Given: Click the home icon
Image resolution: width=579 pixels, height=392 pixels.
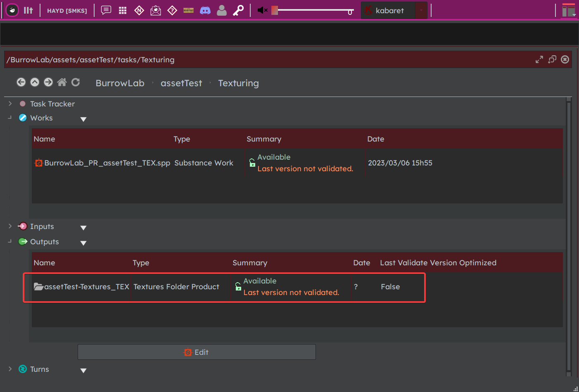Looking at the screenshot, I should [x=62, y=82].
